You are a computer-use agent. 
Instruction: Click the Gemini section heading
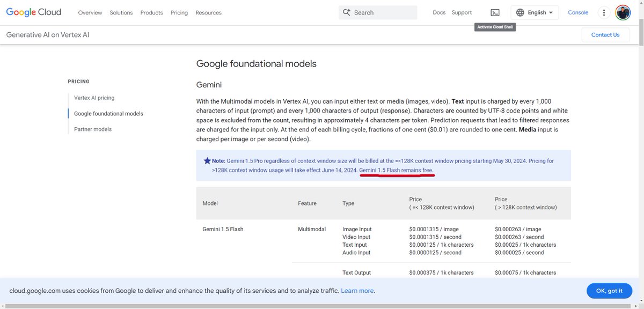coord(209,85)
